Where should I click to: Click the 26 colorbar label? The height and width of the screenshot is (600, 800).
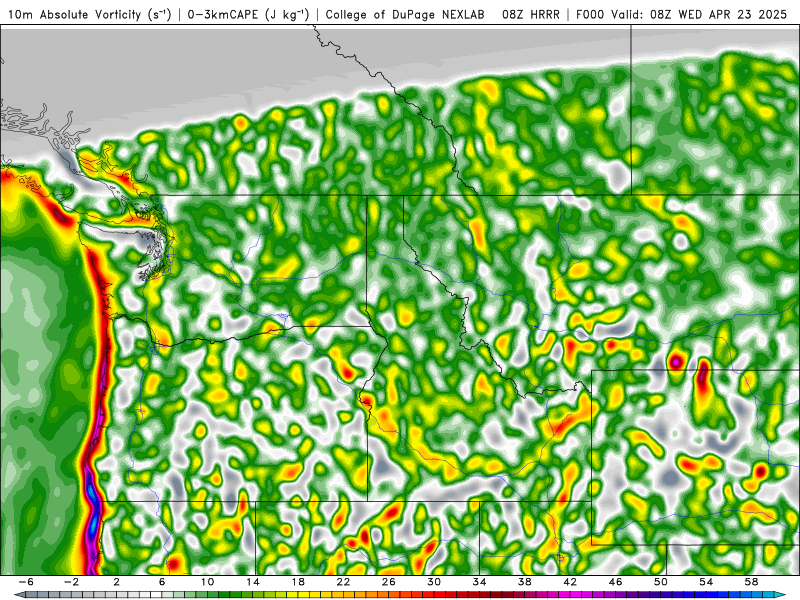pyautogui.click(x=389, y=582)
